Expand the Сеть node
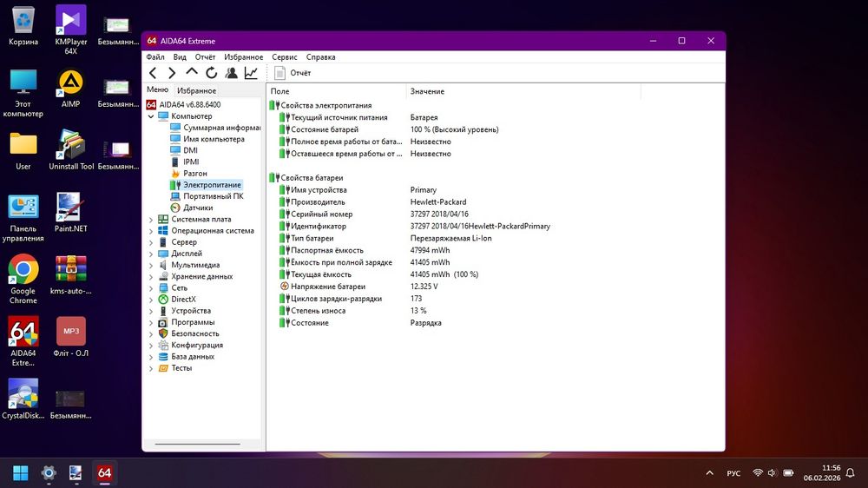 point(150,288)
